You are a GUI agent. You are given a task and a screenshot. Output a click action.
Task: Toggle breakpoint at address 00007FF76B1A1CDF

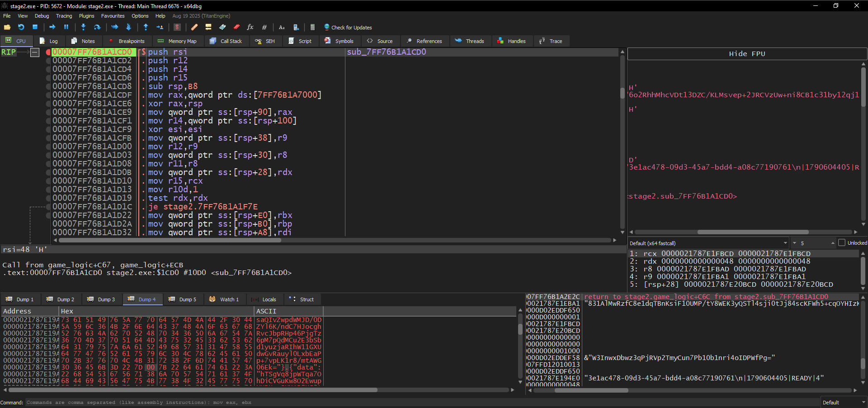48,95
